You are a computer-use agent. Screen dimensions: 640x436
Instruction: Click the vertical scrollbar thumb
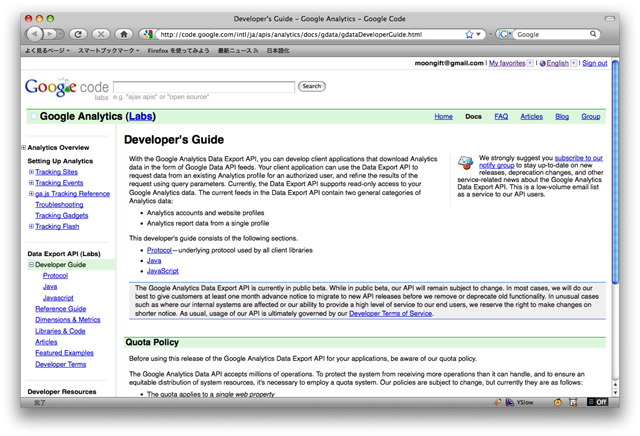click(615, 171)
